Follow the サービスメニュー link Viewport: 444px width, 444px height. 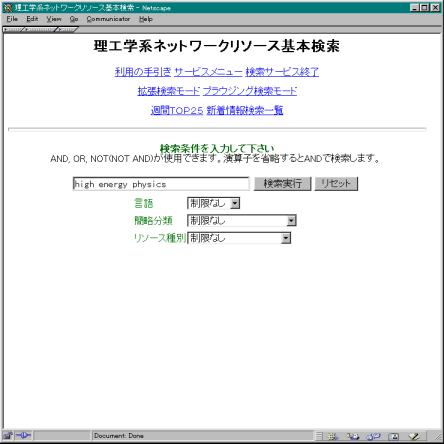click(x=208, y=72)
